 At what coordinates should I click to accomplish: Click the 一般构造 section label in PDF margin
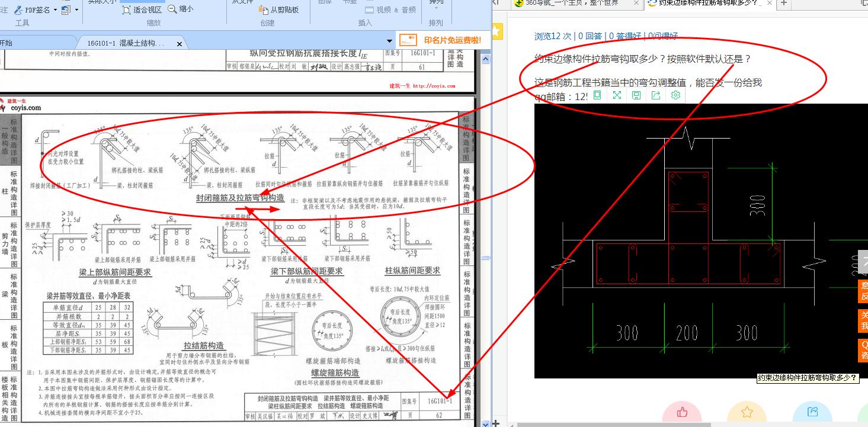pyautogui.click(x=5, y=142)
